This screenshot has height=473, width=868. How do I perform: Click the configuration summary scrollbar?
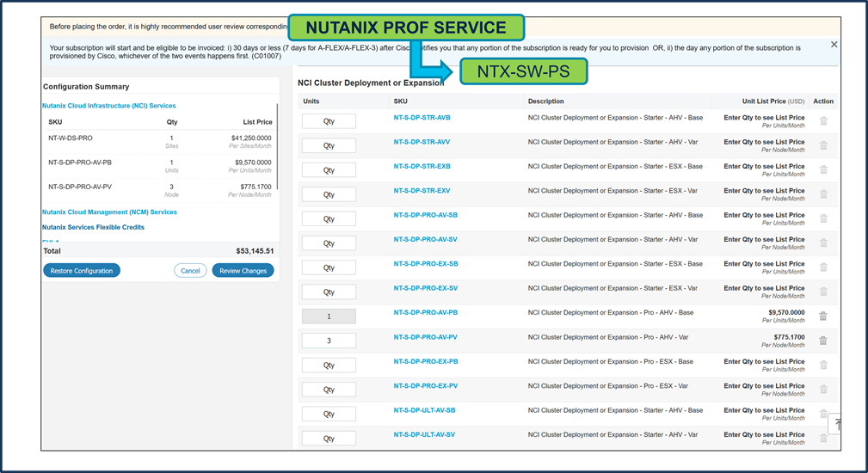point(277,146)
